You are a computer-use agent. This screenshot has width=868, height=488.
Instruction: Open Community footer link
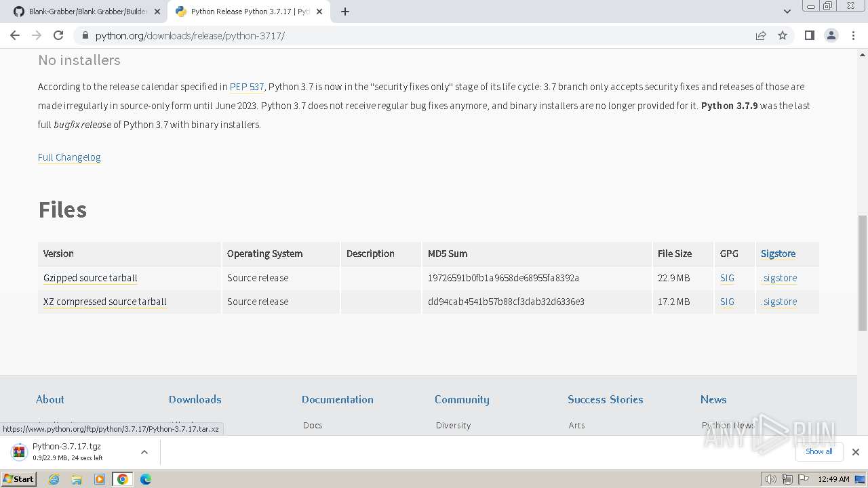[x=462, y=399]
